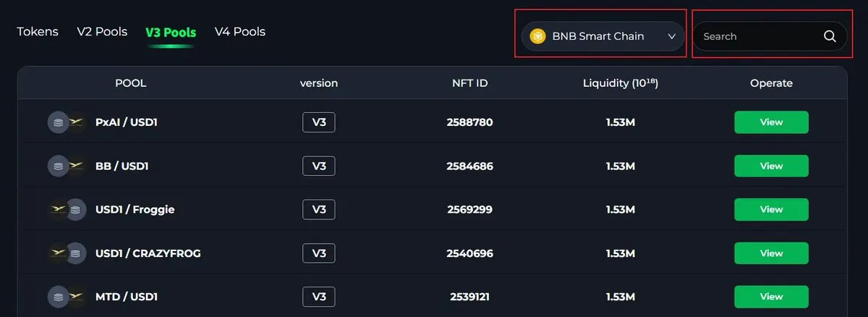Click the USD1 / Froggie token pair icon
This screenshot has height=317, width=868.
67,209
